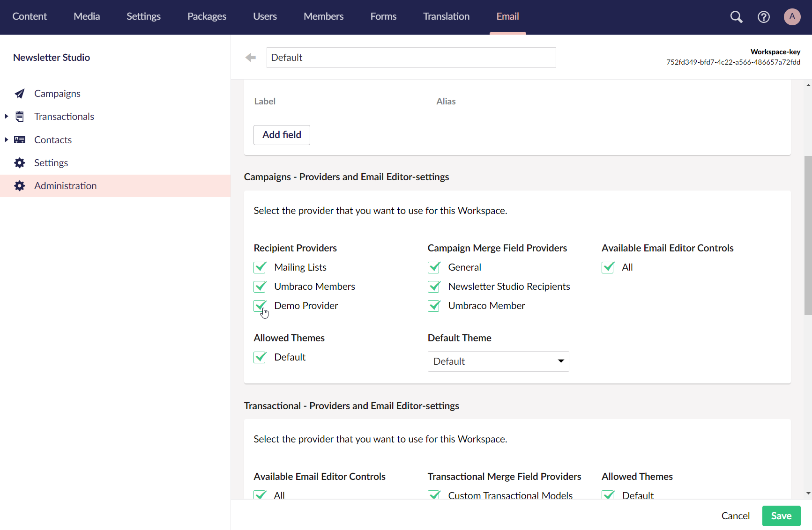Click the back arrow next to Default
The width and height of the screenshot is (812, 530).
(x=251, y=57)
